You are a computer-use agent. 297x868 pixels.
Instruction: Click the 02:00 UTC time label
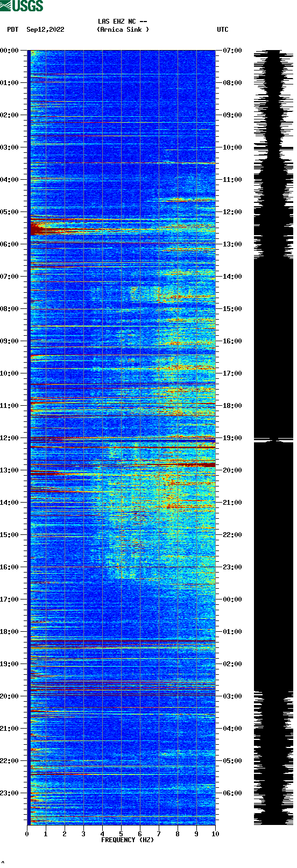pyautogui.click(x=232, y=664)
